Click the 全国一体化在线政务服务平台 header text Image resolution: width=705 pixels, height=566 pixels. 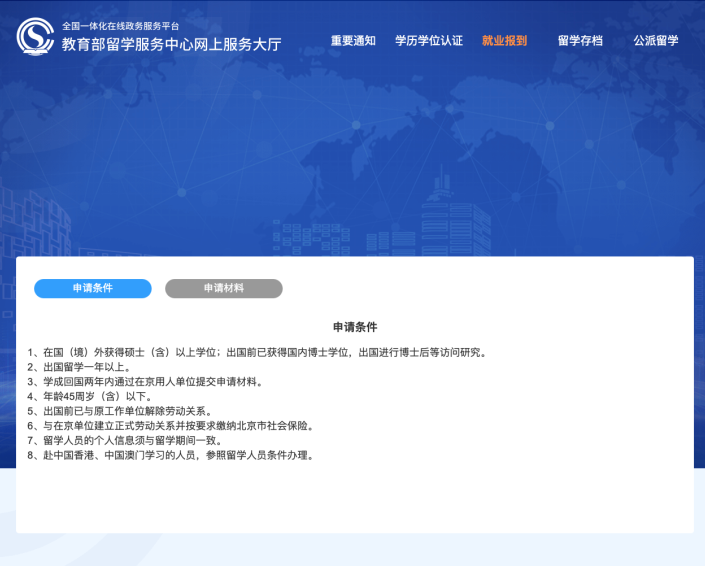pyautogui.click(x=120, y=26)
